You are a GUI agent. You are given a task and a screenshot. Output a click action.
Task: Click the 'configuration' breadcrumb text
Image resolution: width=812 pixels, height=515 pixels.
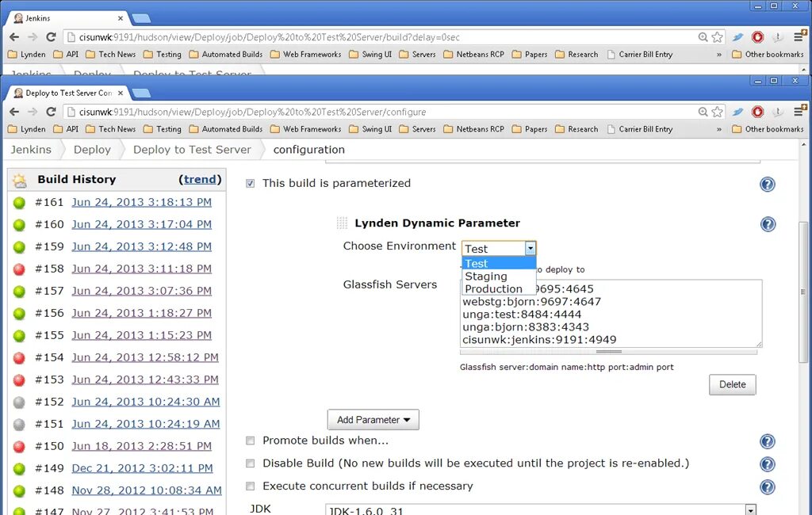308,150
